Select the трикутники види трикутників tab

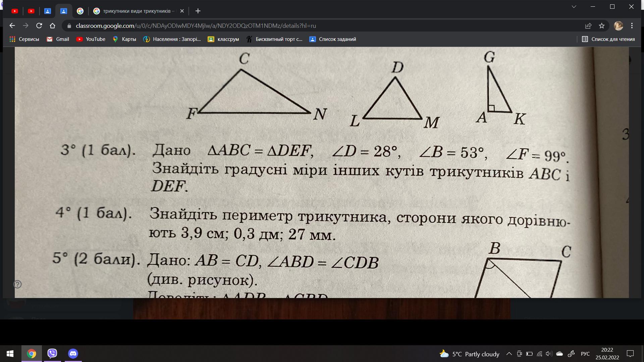pyautogui.click(x=138, y=11)
